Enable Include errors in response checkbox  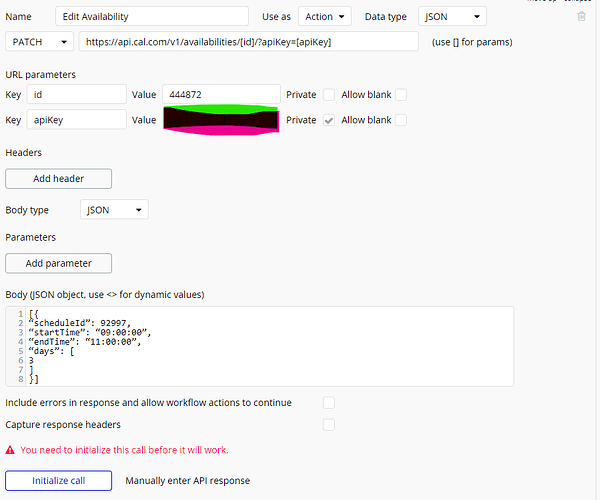329,402
